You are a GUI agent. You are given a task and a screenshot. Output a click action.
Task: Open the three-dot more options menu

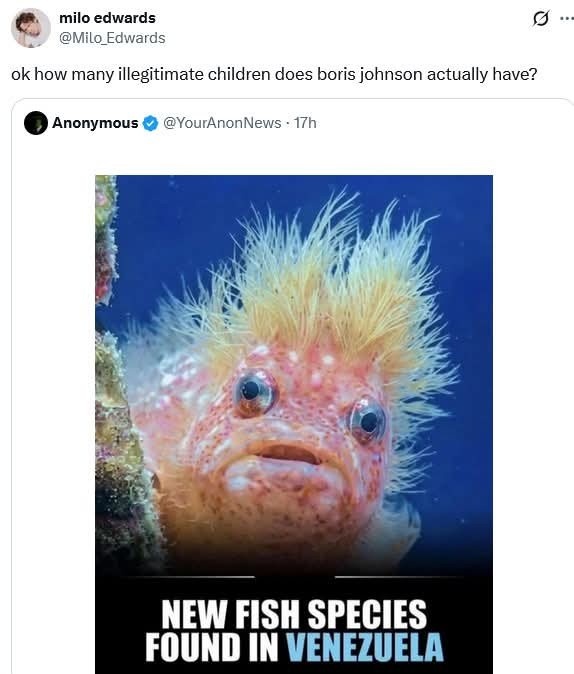pos(567,18)
